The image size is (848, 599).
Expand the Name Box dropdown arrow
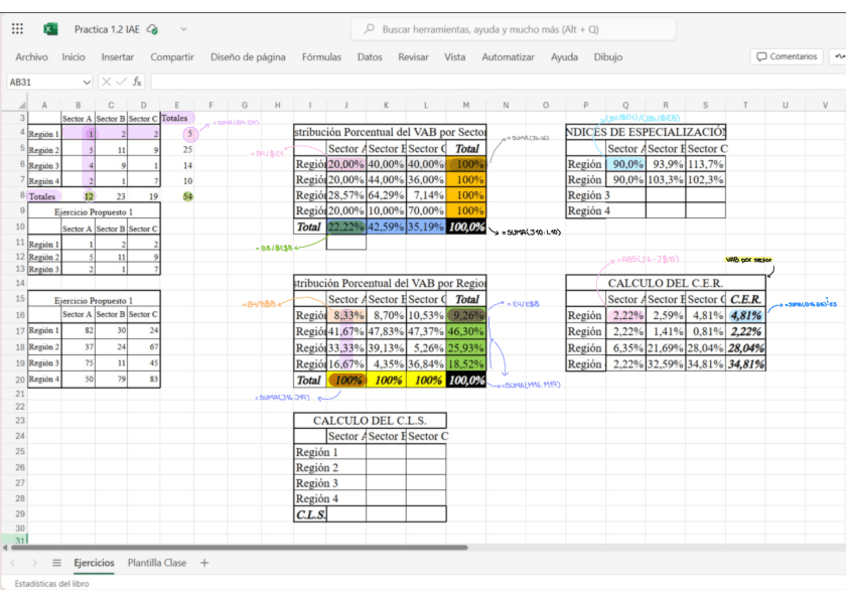87,82
